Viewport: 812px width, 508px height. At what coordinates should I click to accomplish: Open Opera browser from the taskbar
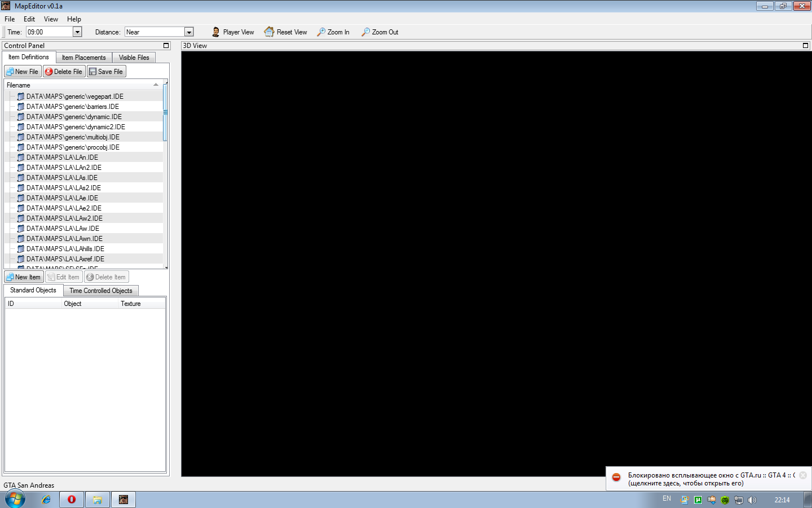pyautogui.click(x=72, y=500)
